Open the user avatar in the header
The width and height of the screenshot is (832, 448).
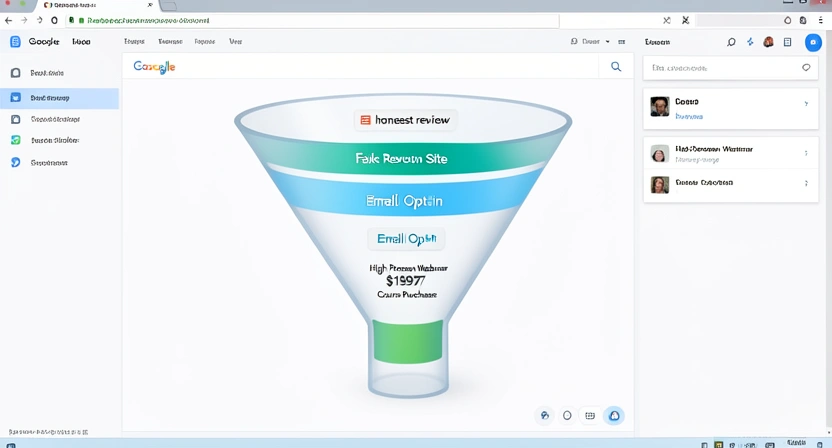coord(768,42)
